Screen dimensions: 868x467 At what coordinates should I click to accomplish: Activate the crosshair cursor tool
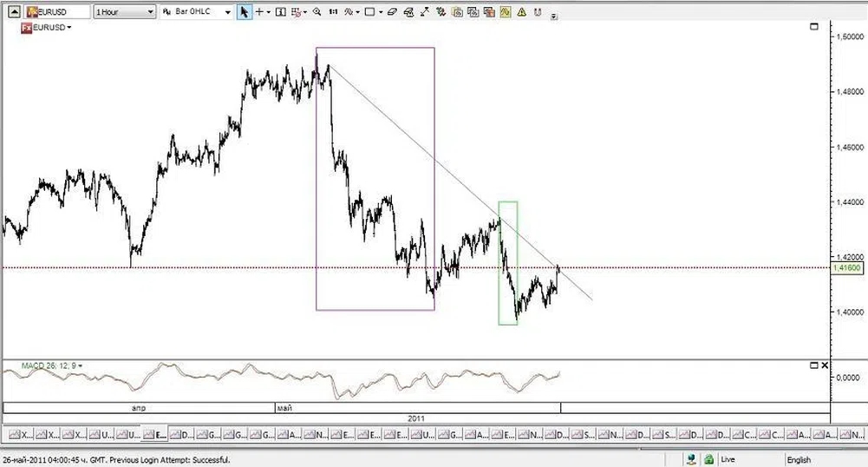[x=259, y=12]
